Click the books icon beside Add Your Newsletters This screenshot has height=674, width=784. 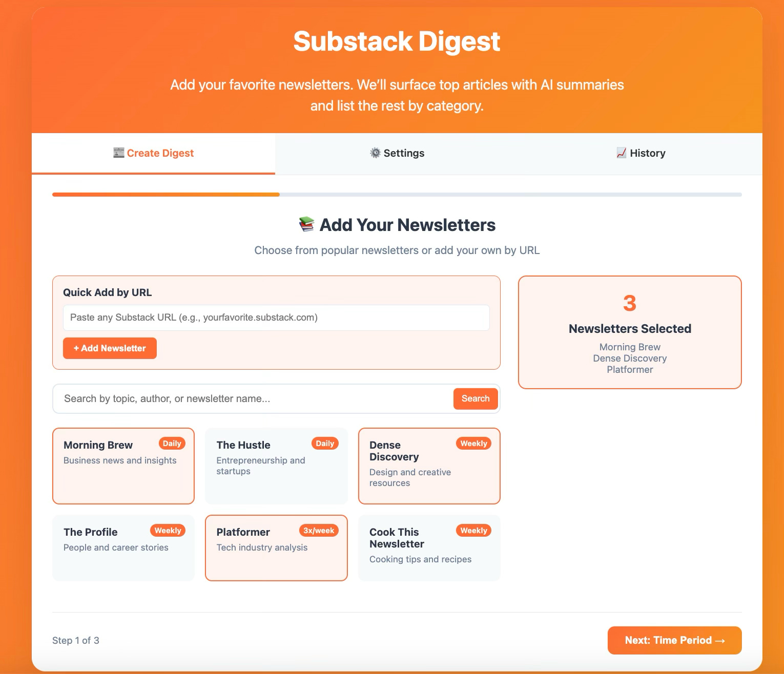pyautogui.click(x=306, y=224)
